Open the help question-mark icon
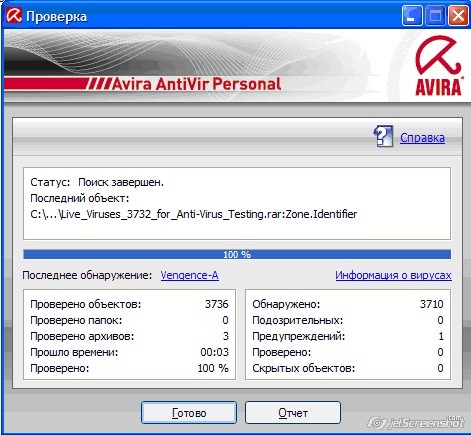Image resolution: width=471 pixels, height=435 pixels. coord(383,136)
